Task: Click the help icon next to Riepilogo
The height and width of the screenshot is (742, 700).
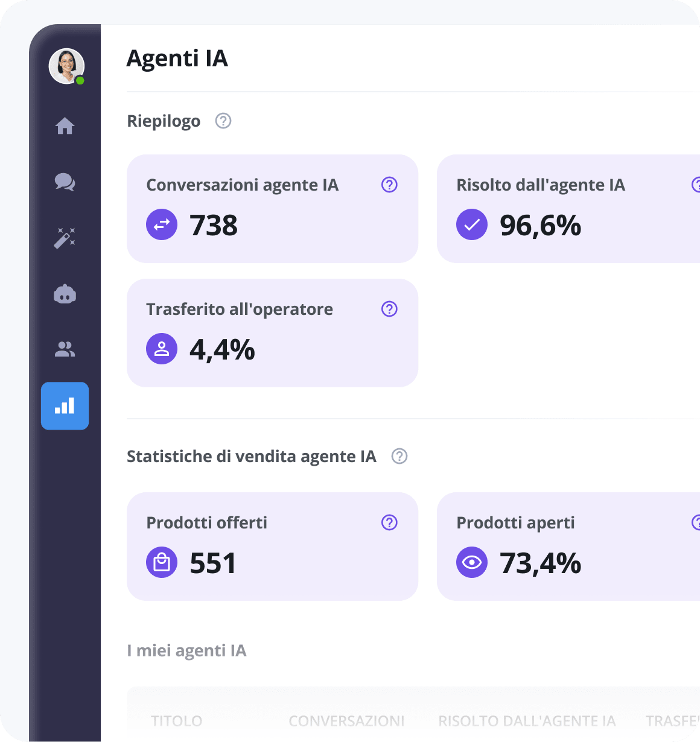Action: point(223,121)
